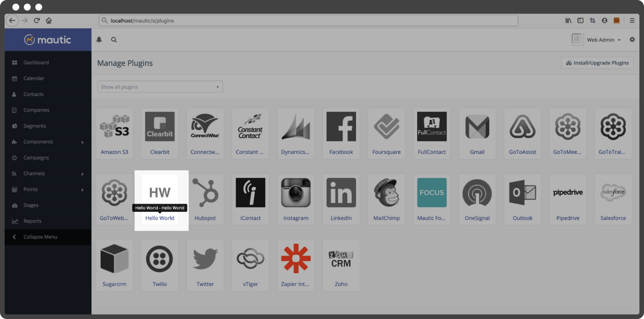Open the Zoho CRM plugin card

click(341, 265)
